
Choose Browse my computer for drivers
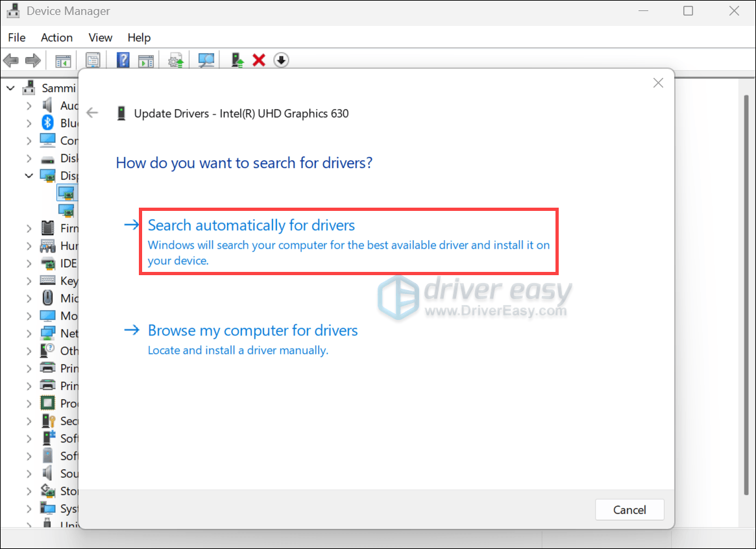click(x=252, y=331)
